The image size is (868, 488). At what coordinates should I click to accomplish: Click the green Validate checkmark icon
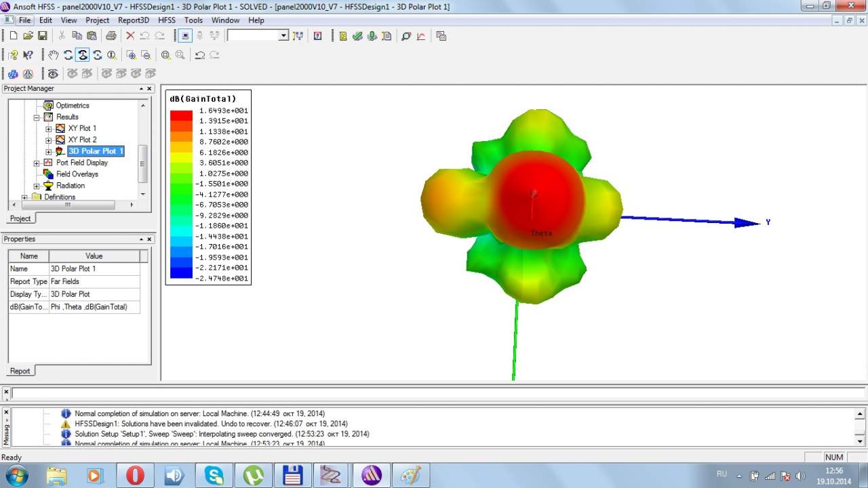[x=357, y=36]
